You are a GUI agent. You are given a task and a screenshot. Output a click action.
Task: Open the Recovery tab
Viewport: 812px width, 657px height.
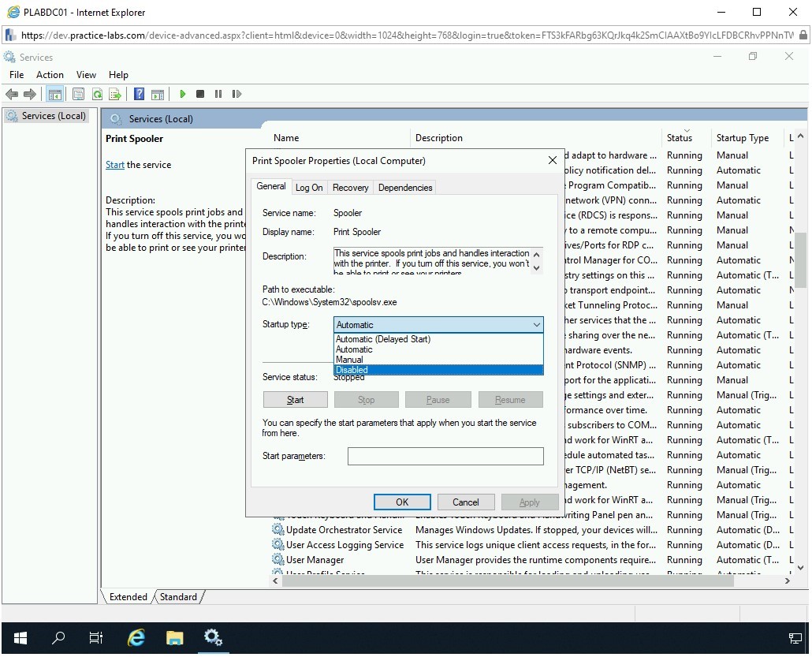(x=350, y=188)
